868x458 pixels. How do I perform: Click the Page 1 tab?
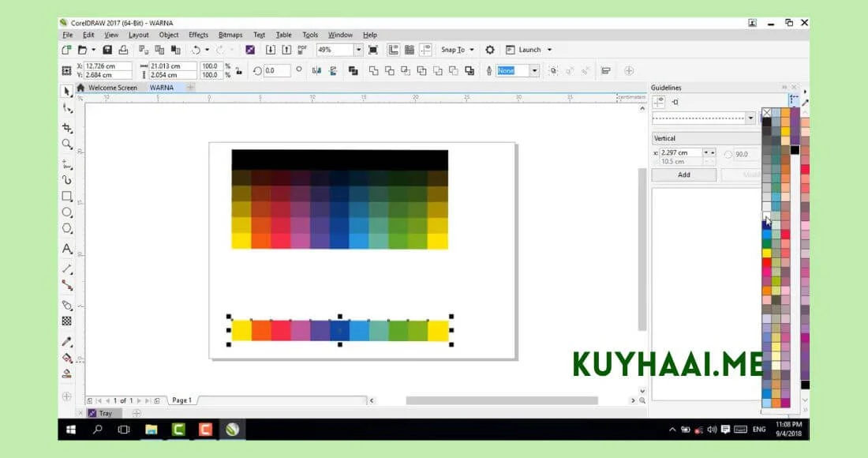(x=181, y=400)
